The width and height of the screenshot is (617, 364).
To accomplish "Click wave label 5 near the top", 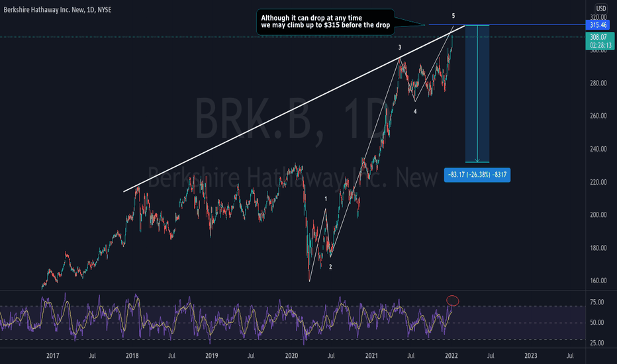I will [x=453, y=16].
